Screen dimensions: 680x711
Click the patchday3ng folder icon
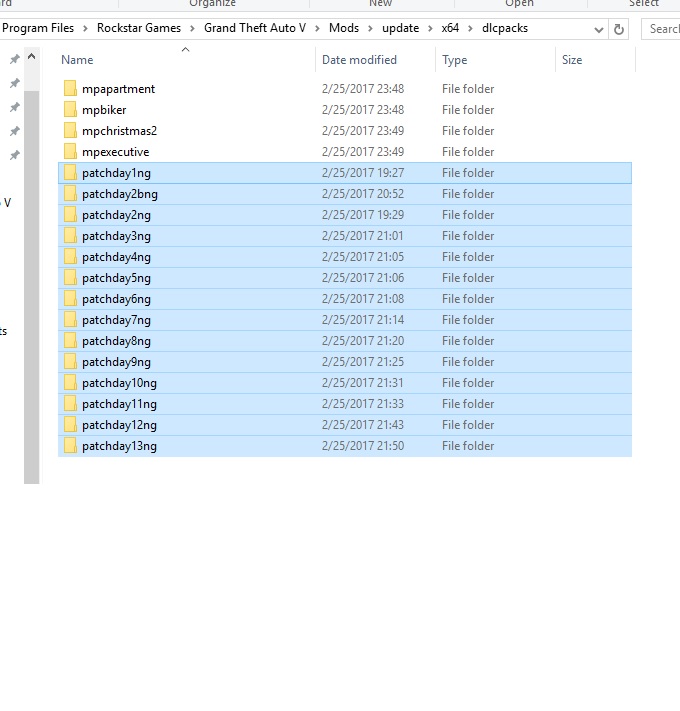[70, 235]
